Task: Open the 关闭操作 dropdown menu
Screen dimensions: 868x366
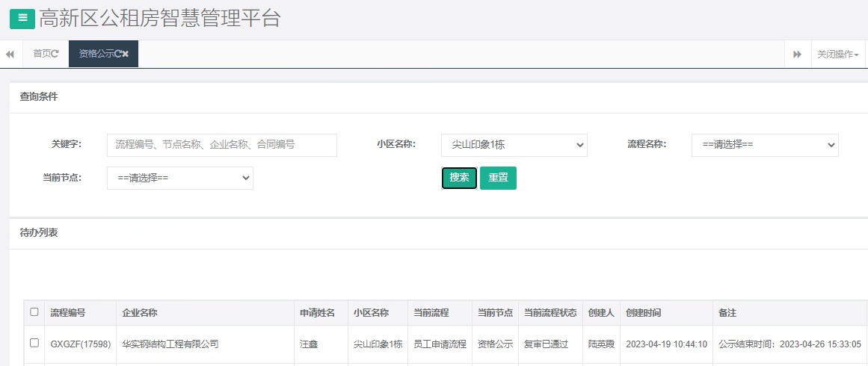Action: click(x=838, y=55)
